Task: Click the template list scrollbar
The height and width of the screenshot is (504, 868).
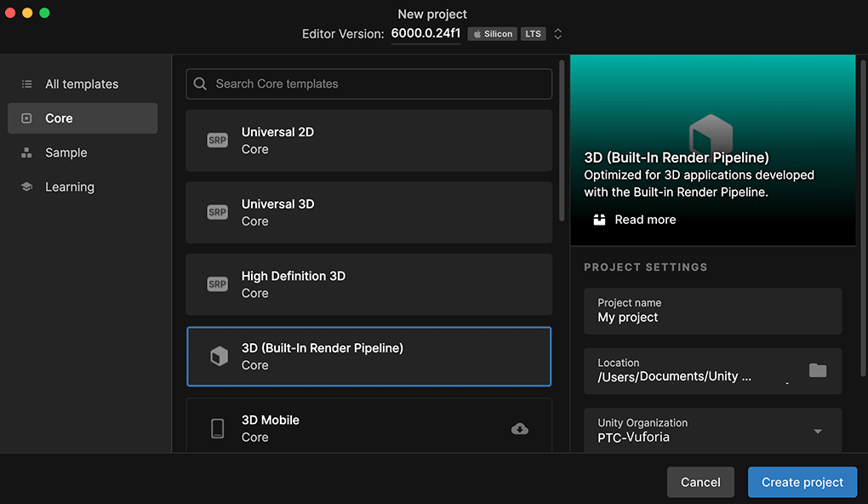Action: click(x=562, y=141)
